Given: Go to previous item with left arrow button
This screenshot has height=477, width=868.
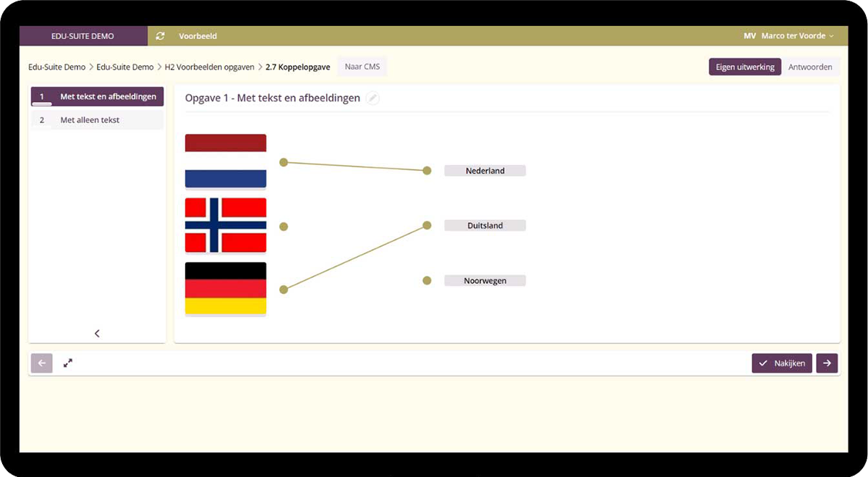Looking at the screenshot, I should [x=41, y=363].
